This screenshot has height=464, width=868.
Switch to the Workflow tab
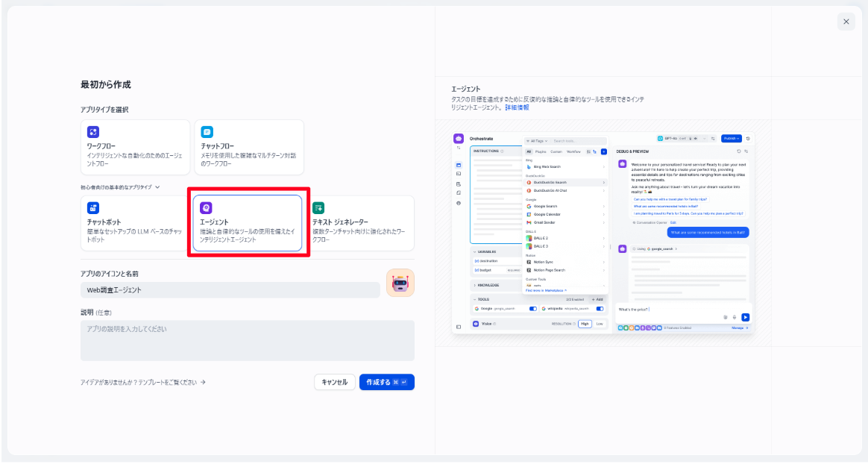coord(573,151)
